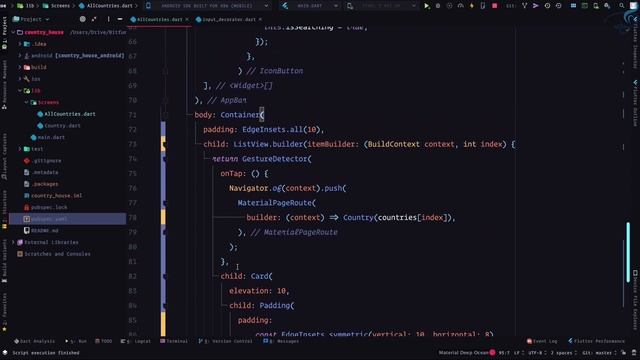Screen dimensions: 640x360
Task: Open the Dart Analysis tool window
Action: tap(34, 341)
